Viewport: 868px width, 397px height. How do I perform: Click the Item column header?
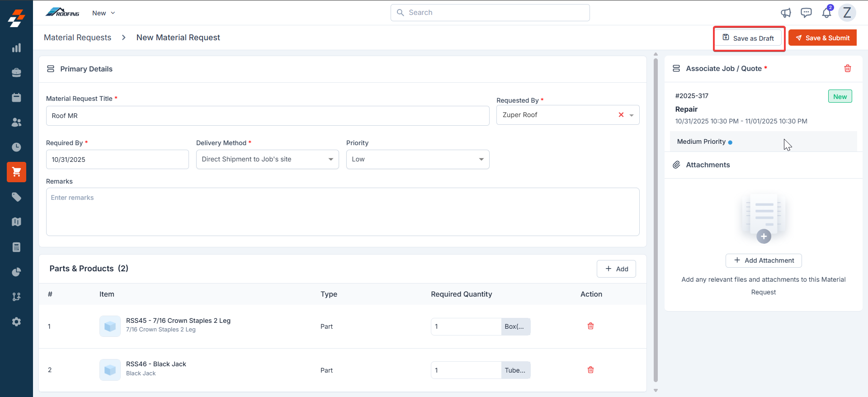[x=107, y=294]
